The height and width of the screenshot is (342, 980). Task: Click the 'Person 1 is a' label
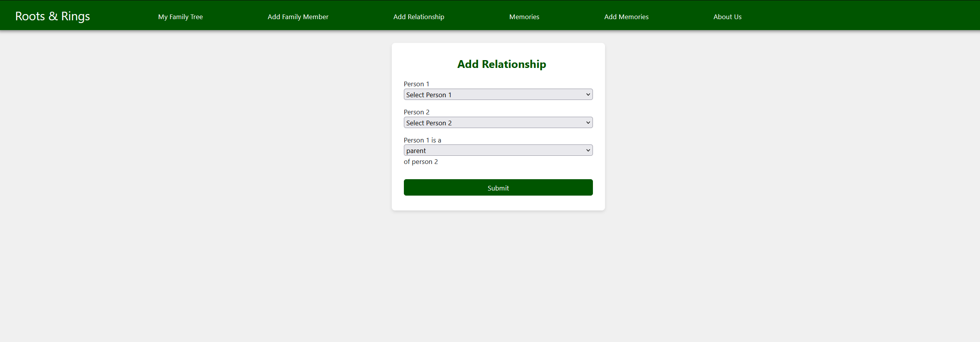[x=422, y=140]
